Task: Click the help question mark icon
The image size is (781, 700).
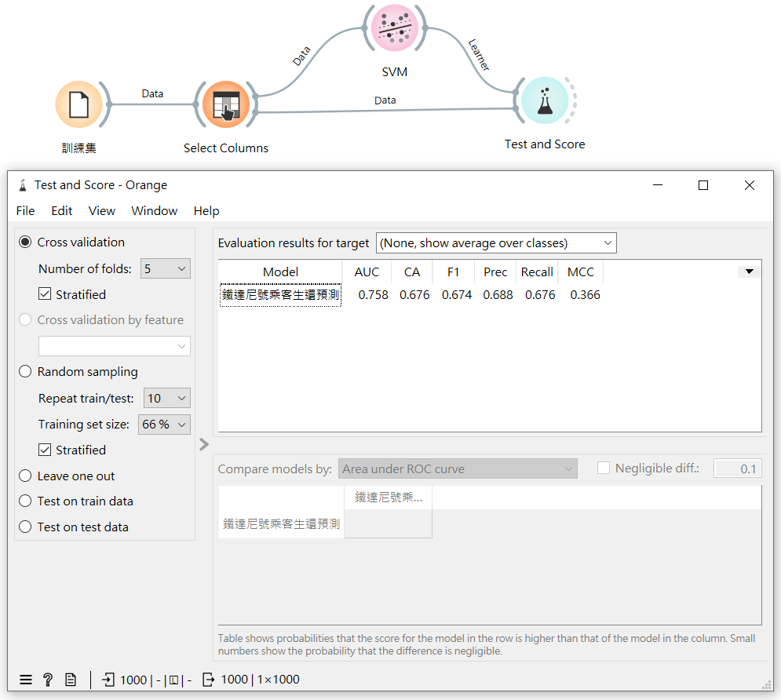Action: [x=48, y=680]
